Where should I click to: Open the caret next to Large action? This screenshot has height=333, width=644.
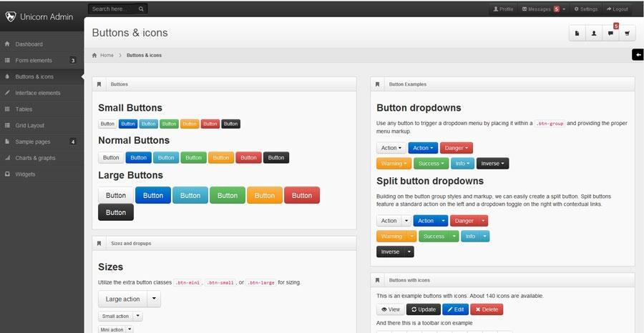pos(154,299)
